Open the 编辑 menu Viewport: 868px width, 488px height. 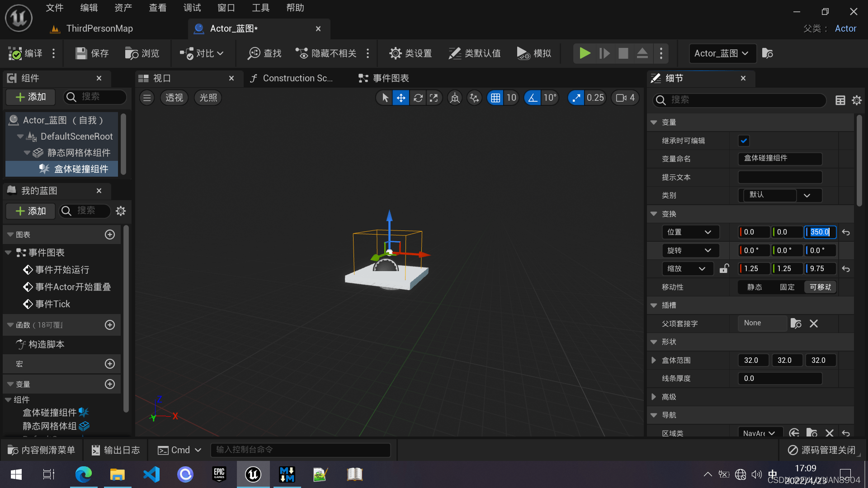pos(89,8)
